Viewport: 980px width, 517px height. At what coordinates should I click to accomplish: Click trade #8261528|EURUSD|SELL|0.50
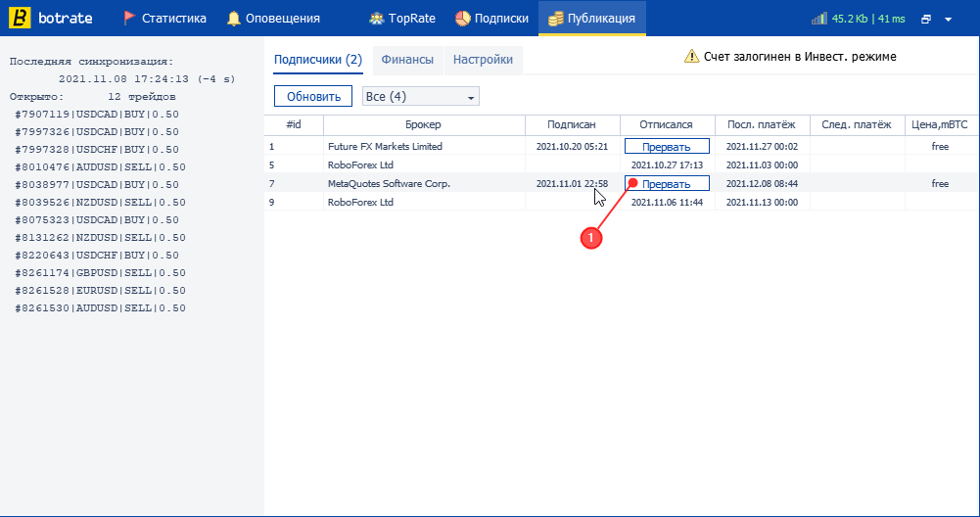100,291
